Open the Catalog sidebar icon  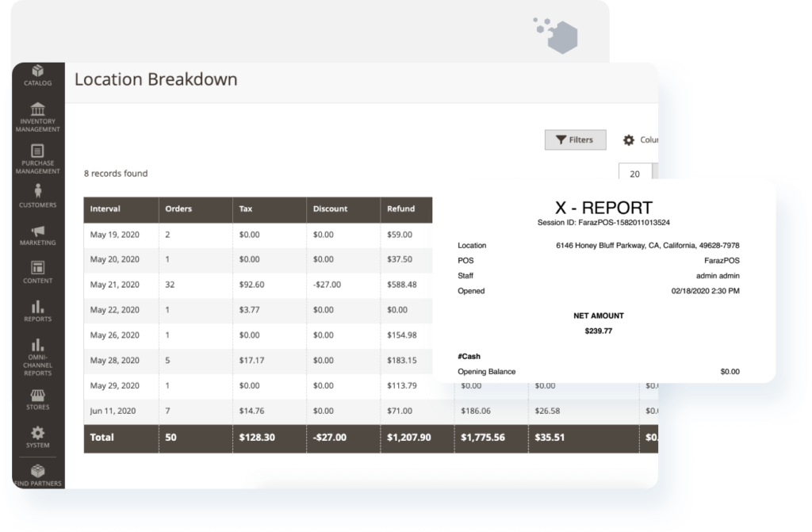pyautogui.click(x=37, y=74)
